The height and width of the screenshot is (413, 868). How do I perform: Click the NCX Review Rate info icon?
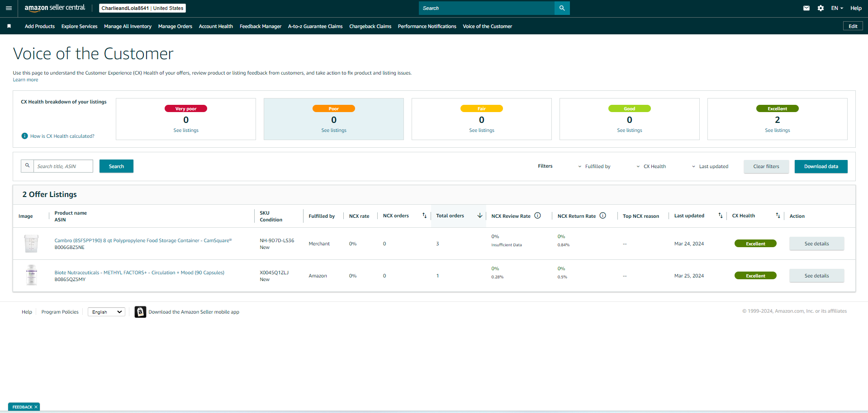coord(537,216)
